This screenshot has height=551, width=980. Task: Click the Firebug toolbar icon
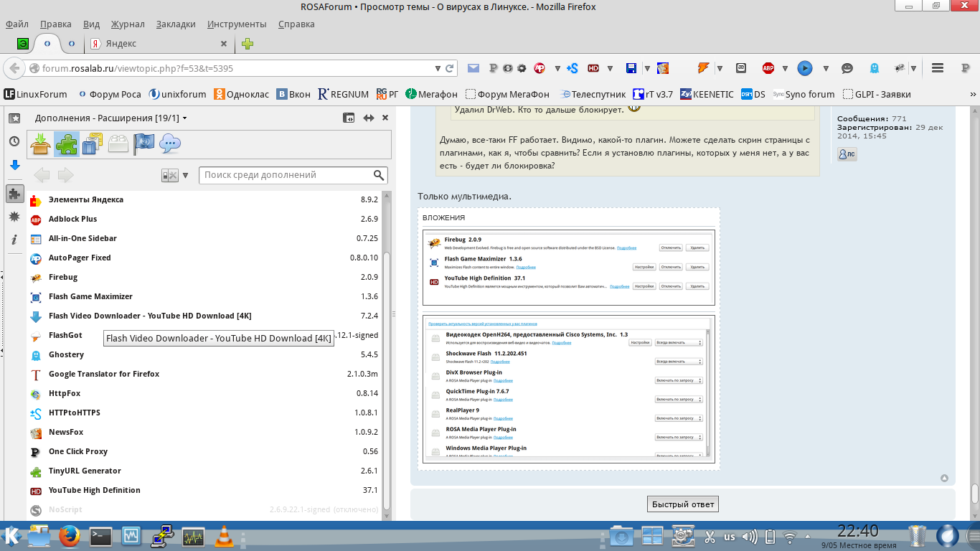point(900,68)
